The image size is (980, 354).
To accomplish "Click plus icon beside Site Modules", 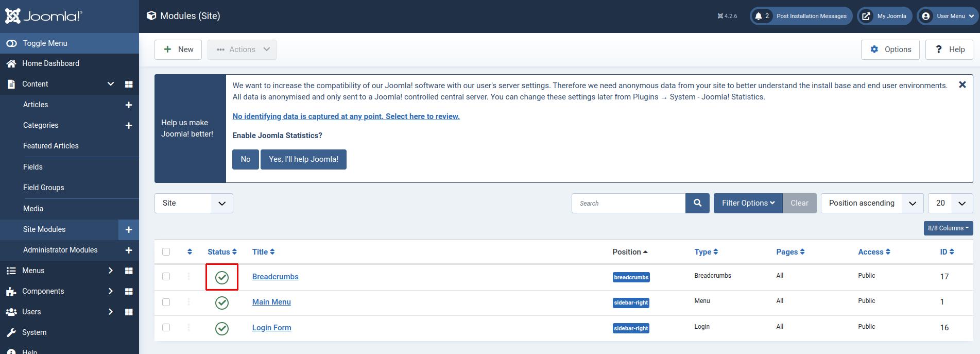I will pos(129,230).
